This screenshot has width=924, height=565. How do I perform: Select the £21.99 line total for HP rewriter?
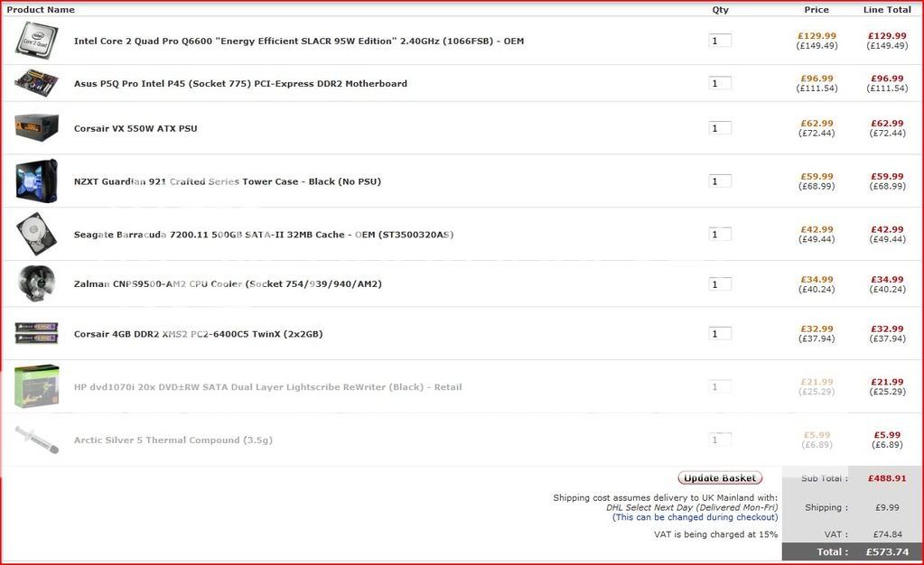pos(887,382)
